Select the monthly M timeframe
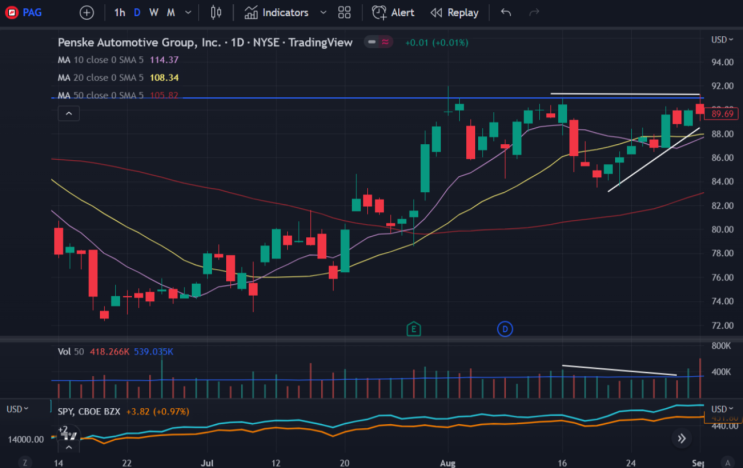 pos(171,13)
